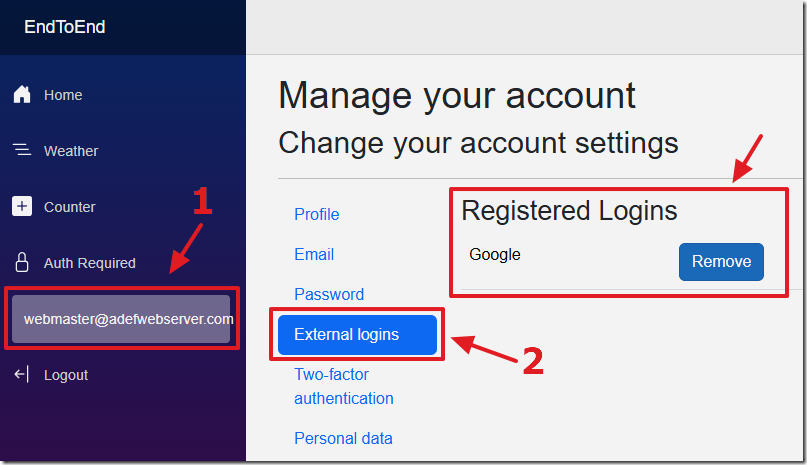Select the External logins tab

[x=357, y=335]
